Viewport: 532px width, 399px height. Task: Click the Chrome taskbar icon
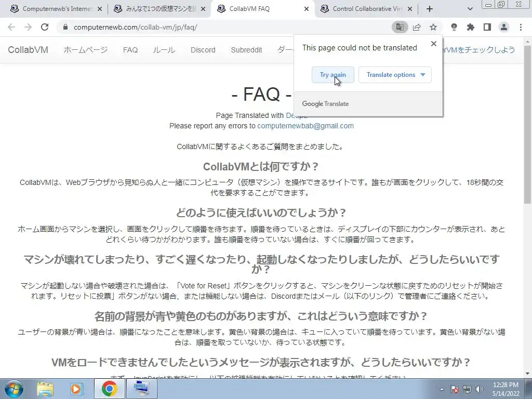[x=109, y=389]
